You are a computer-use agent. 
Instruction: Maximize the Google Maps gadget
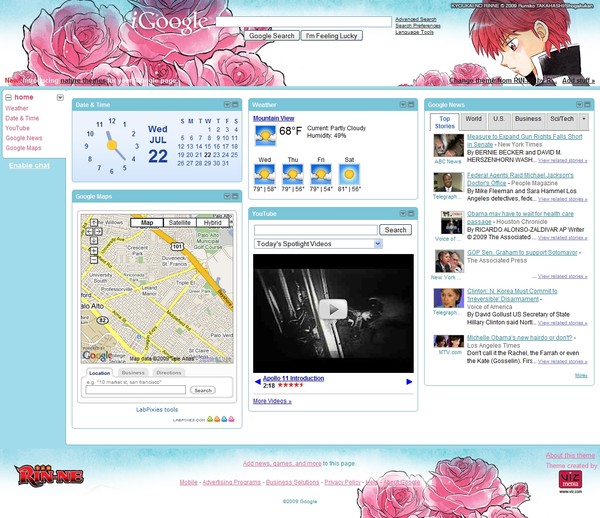pos(235,196)
